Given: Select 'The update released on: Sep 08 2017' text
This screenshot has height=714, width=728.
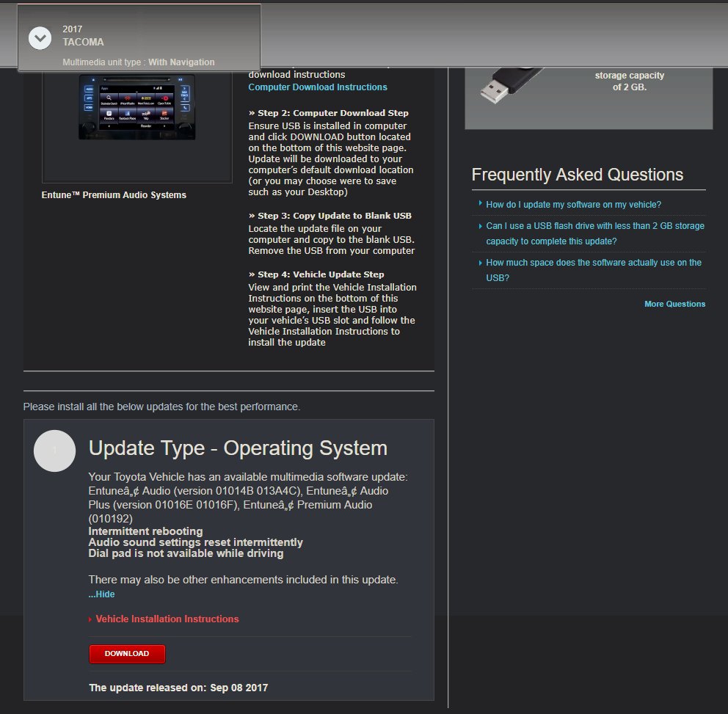Looking at the screenshot, I should point(178,688).
